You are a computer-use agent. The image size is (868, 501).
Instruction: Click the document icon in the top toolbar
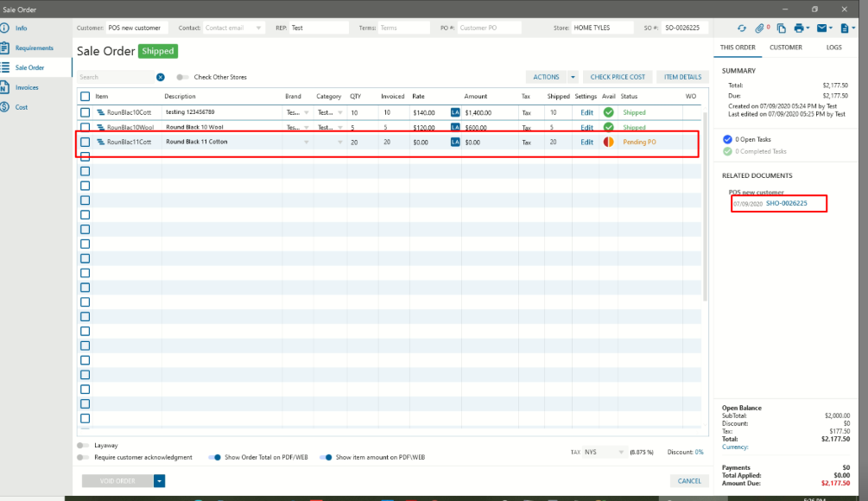coord(845,29)
